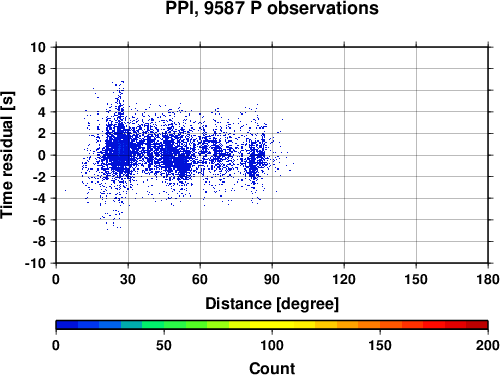Click the y-axis tick label '4'
Screen dimensions: 500x375
tap(42, 112)
